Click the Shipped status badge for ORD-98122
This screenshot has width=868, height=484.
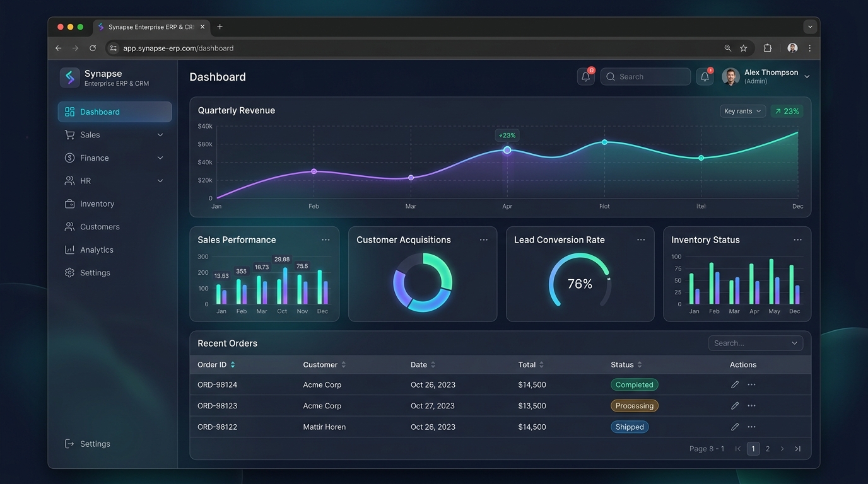click(x=630, y=427)
